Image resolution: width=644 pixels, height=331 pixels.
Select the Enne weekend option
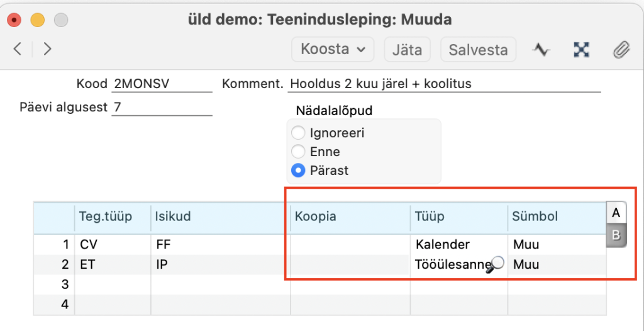tap(297, 152)
